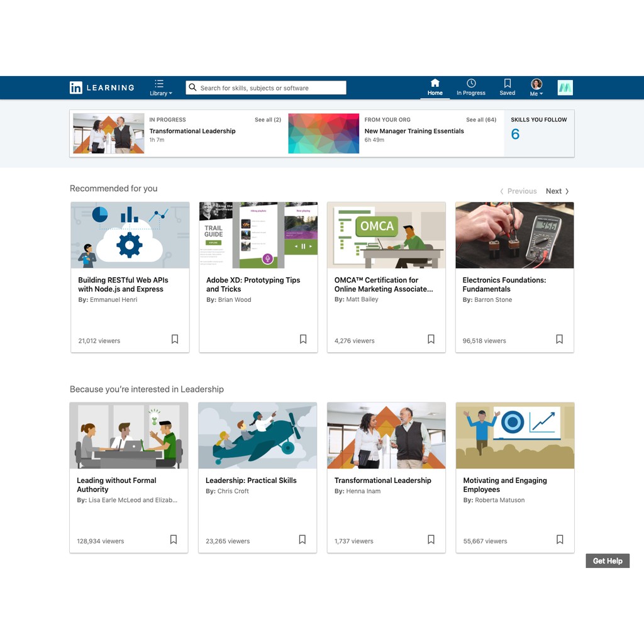The width and height of the screenshot is (644, 644).
Task: Expand the Me dropdown menu
Action: pos(536,92)
